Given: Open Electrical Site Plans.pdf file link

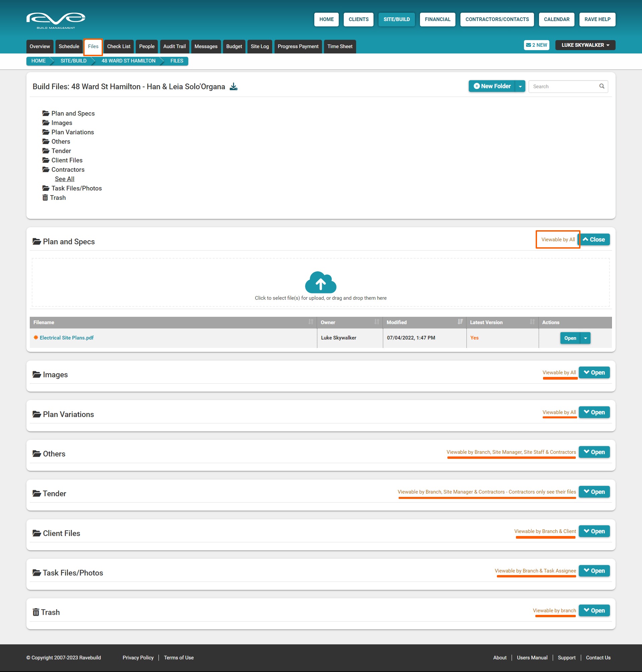Looking at the screenshot, I should point(67,338).
